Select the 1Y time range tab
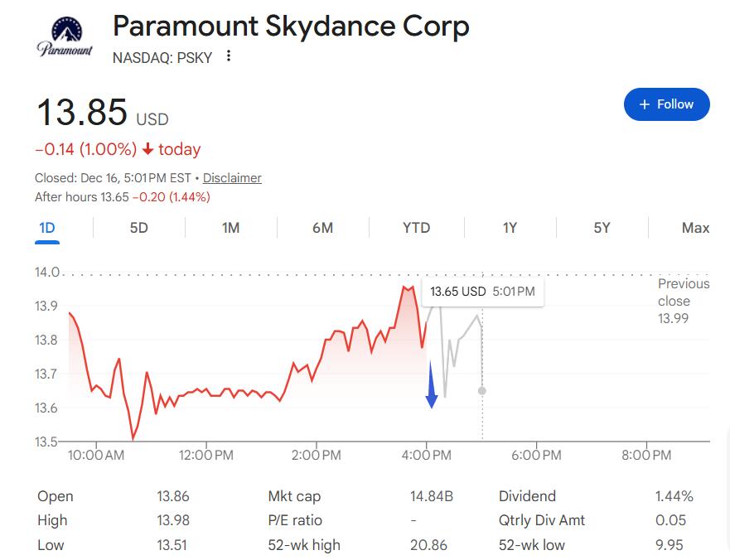 pyautogui.click(x=510, y=228)
